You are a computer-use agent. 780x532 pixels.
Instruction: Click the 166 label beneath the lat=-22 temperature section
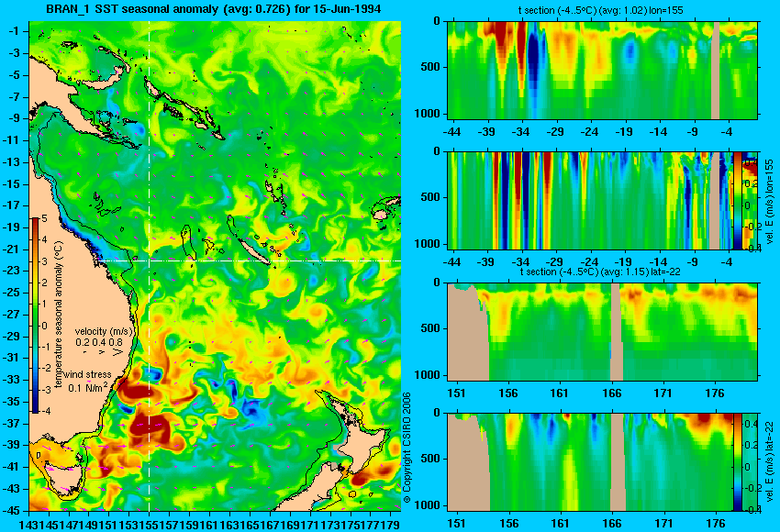click(612, 393)
